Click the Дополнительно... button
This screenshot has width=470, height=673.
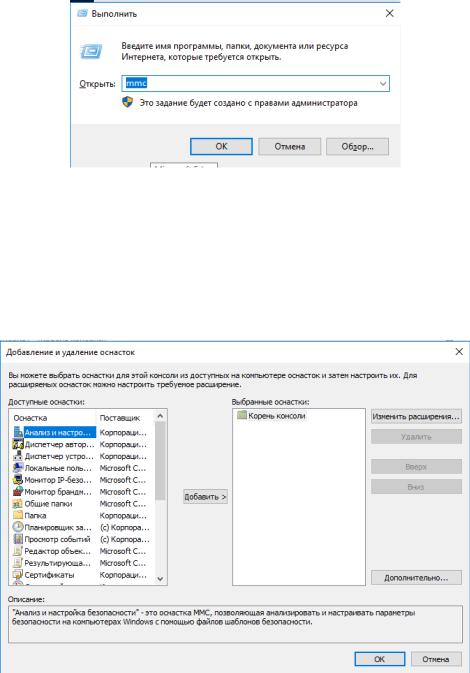(416, 577)
